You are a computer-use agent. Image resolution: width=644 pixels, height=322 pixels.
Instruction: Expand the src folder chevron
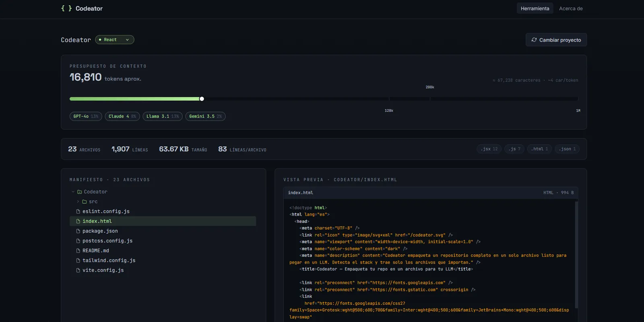tap(78, 202)
